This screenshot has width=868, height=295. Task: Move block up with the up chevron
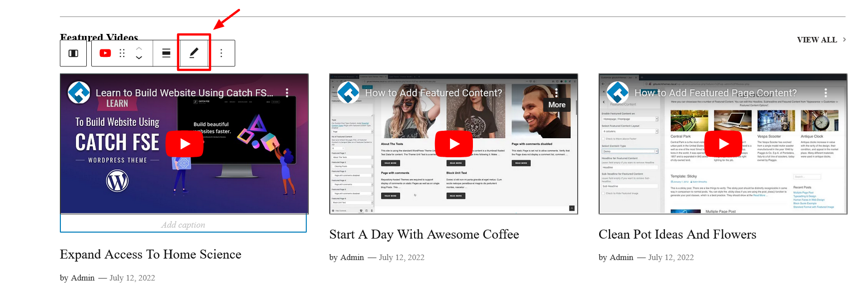point(139,48)
